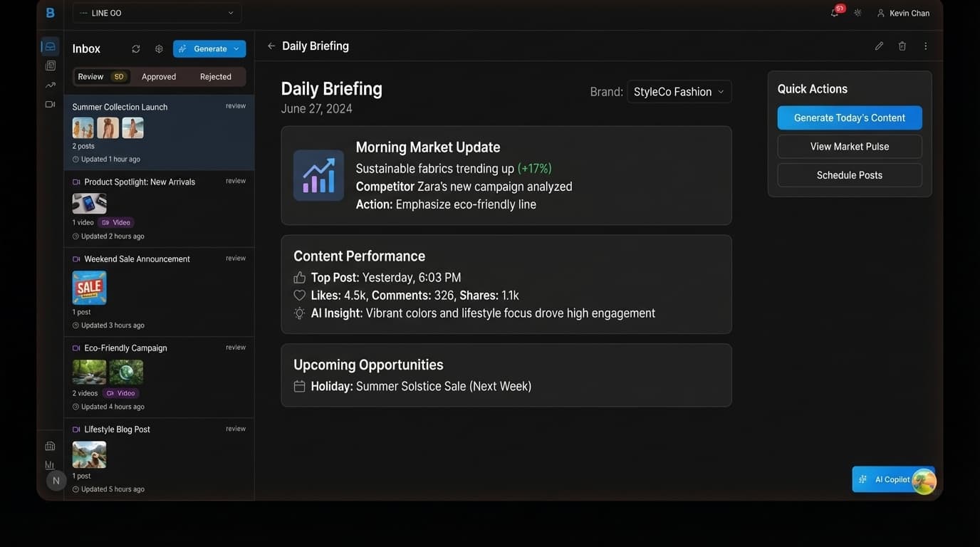Expand the Generate button's dropdown arrow
Screen dimensions: 980x547
236,48
